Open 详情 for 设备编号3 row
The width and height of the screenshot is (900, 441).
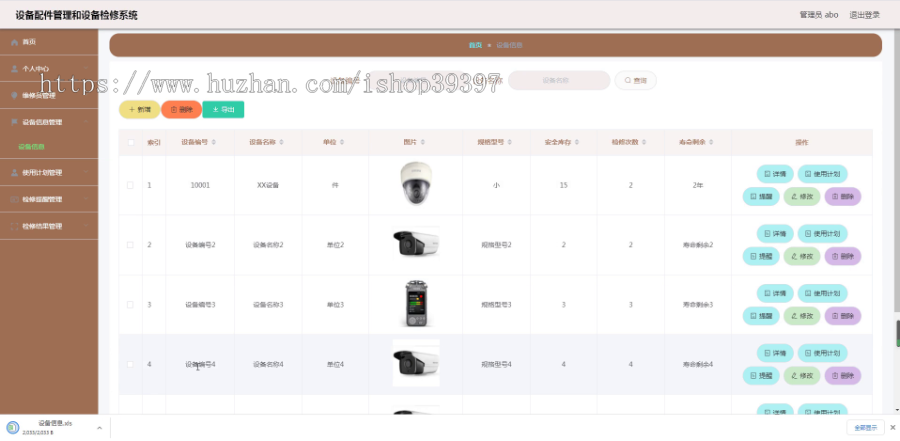775,293
